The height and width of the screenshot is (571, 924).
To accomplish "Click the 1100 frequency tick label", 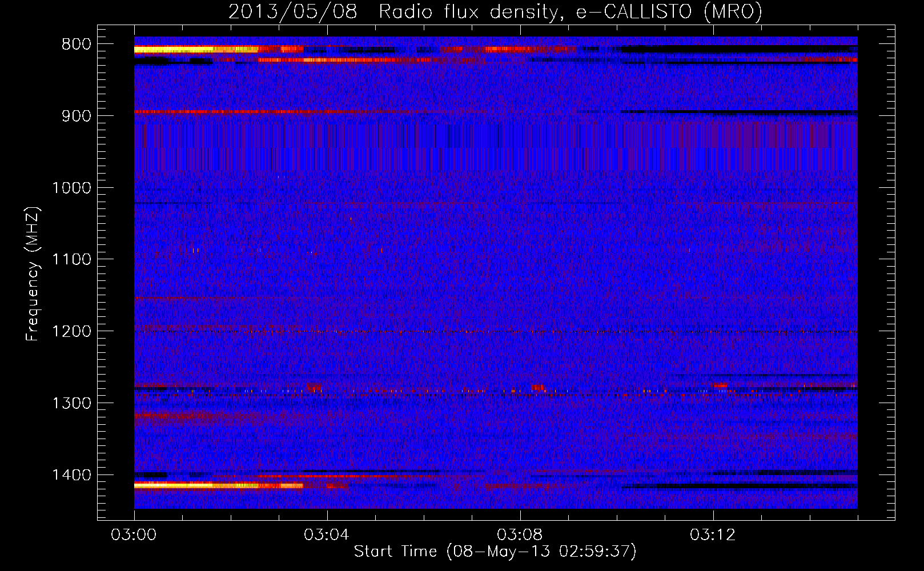I will point(72,259).
